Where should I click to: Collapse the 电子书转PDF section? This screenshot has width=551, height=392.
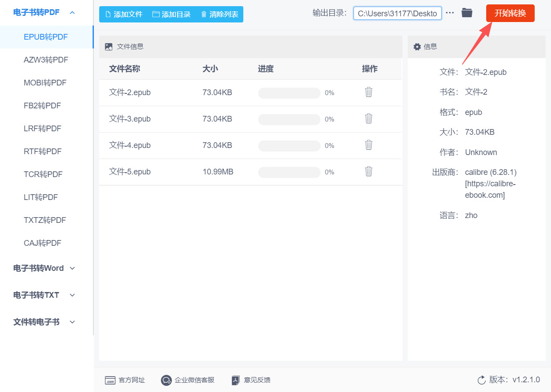pyautogui.click(x=44, y=12)
